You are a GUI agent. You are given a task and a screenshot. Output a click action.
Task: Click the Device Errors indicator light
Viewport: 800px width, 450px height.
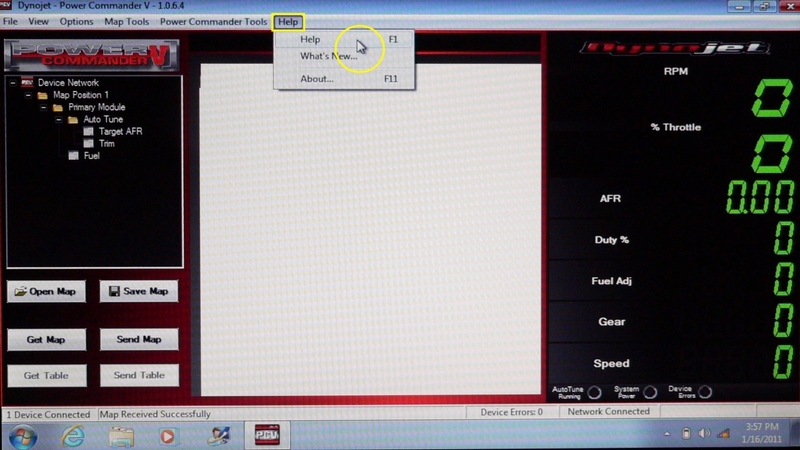(705, 392)
